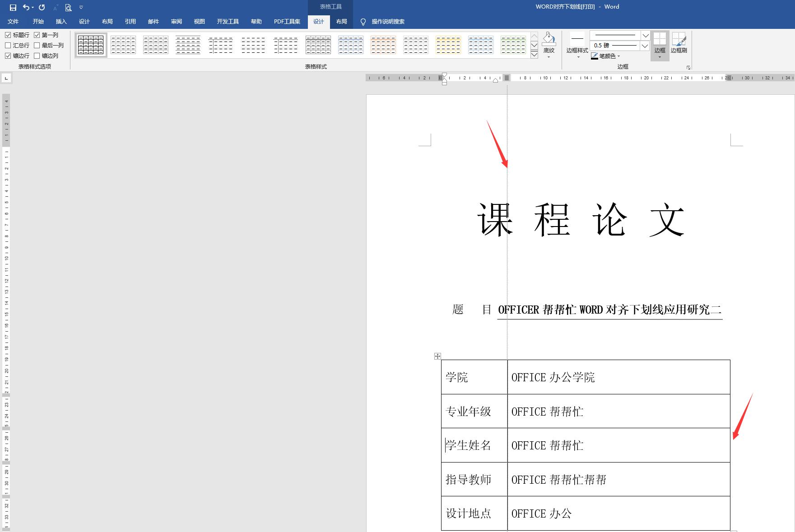
Task: Open the 边框样式 border styles dropdown
Action: point(577,45)
